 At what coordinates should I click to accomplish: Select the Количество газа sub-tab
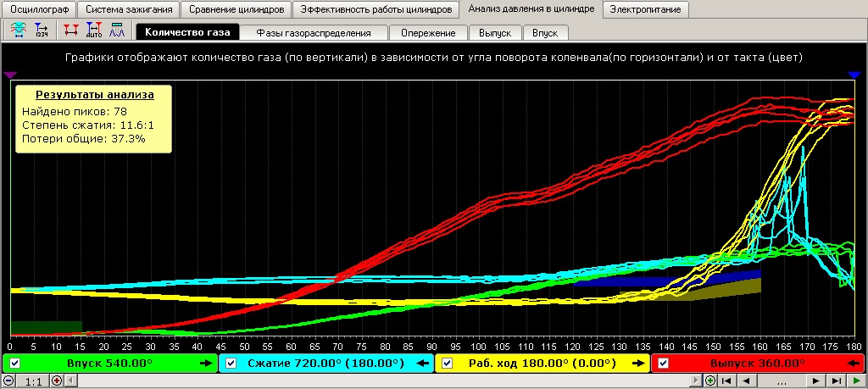187,32
